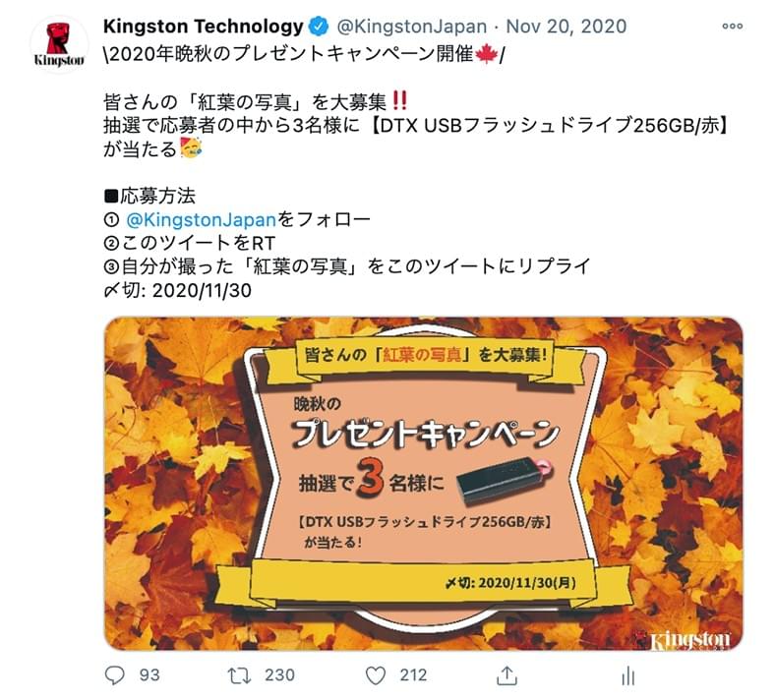The width and height of the screenshot is (775, 700).
Task: Open the Kingston Technology display name
Action: click(x=204, y=27)
